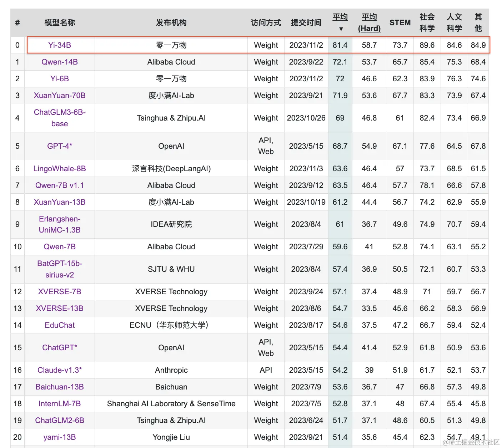Open the EduChat model link

[x=60, y=325]
